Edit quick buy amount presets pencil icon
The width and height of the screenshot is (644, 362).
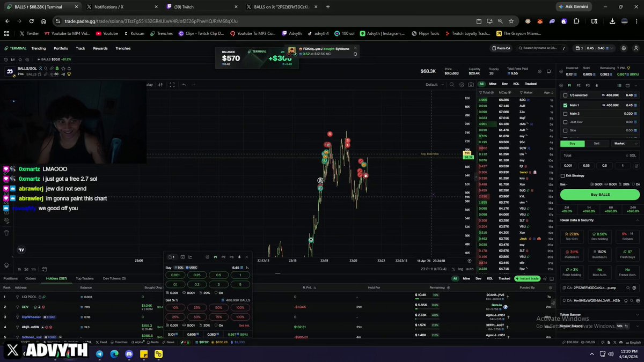click(x=636, y=166)
